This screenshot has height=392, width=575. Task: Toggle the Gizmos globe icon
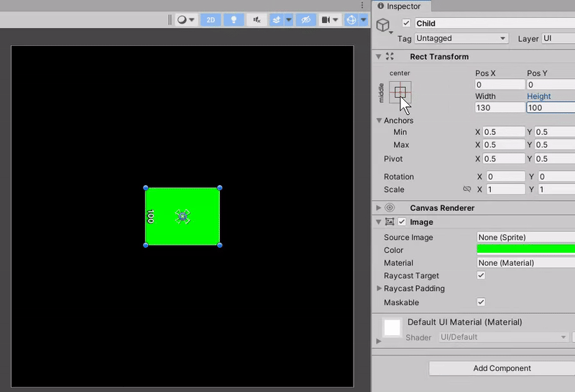click(351, 20)
